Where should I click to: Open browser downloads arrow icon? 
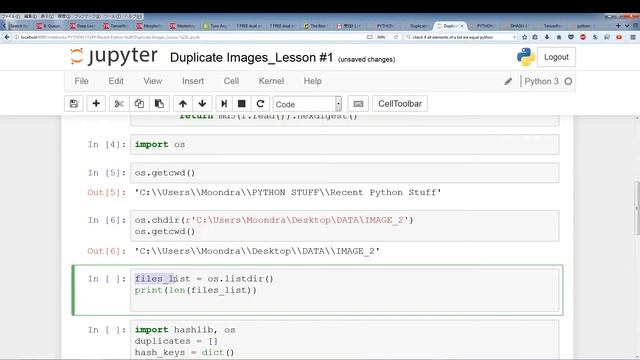547,37
